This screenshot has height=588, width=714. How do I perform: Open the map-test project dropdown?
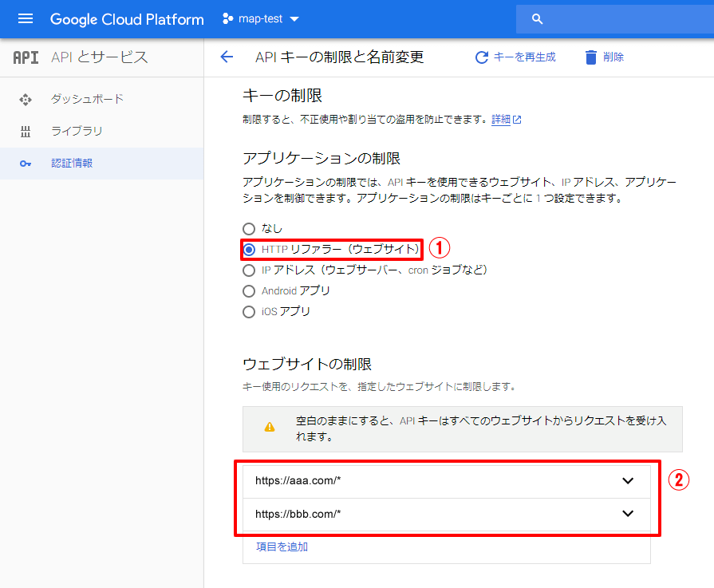pos(261,19)
